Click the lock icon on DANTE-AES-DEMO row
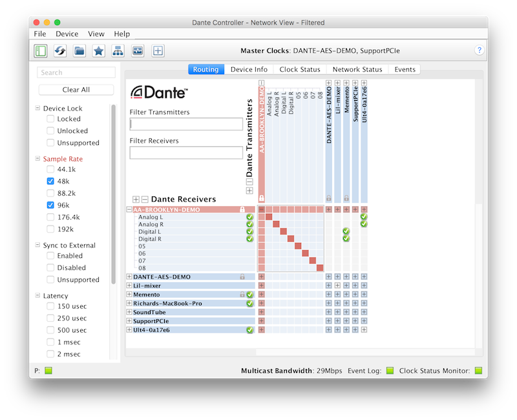517x420 pixels. point(242,277)
